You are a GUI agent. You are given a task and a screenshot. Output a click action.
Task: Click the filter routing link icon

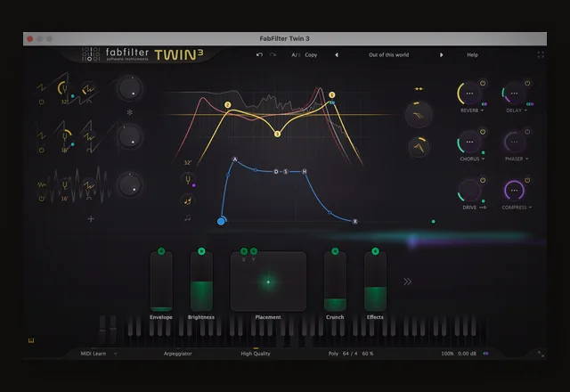click(x=419, y=89)
